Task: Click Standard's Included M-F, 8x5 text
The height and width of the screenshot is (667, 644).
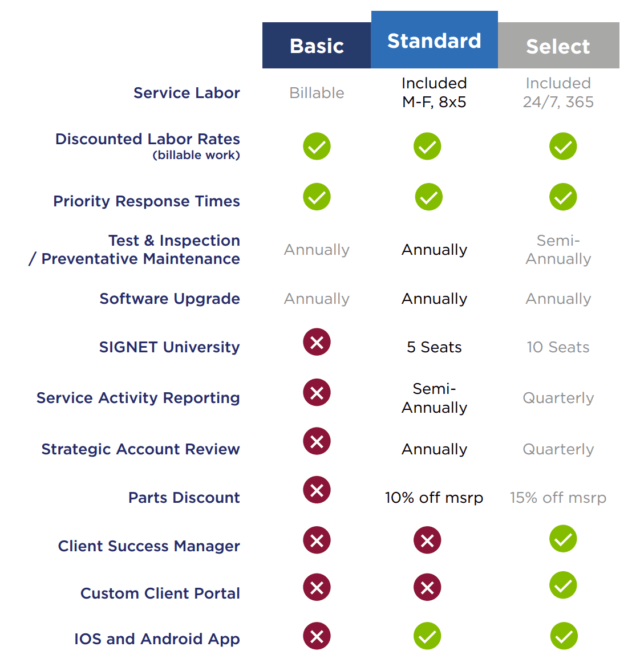Action: 434,92
